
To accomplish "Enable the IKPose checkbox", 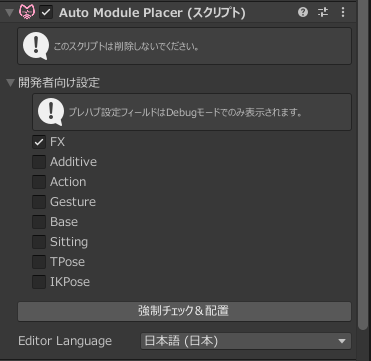I will tap(39, 282).
